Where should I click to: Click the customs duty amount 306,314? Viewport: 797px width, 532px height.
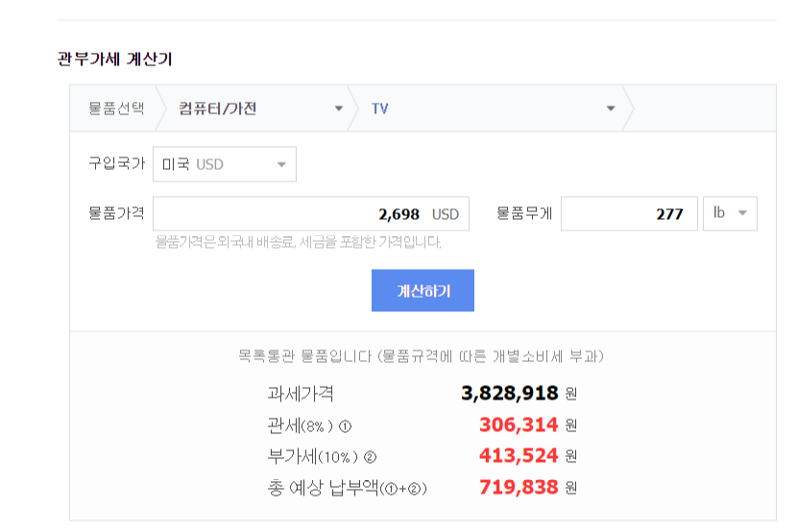[x=519, y=424]
